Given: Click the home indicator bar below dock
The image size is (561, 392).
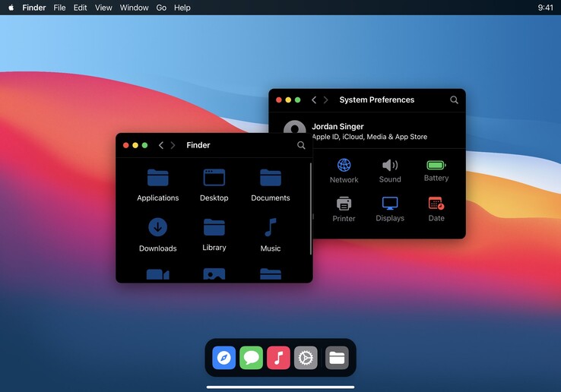Looking at the screenshot, I should point(280,387).
